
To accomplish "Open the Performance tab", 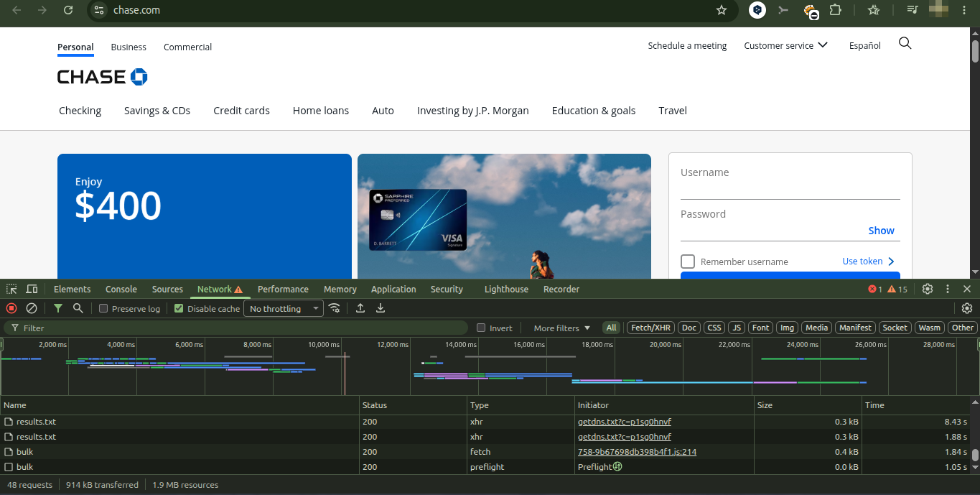I will (x=283, y=289).
